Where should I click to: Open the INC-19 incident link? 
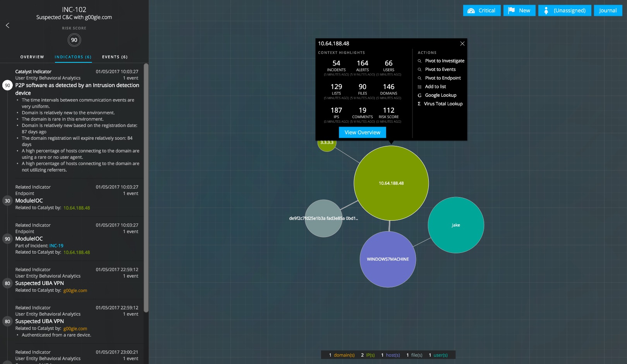click(56, 246)
